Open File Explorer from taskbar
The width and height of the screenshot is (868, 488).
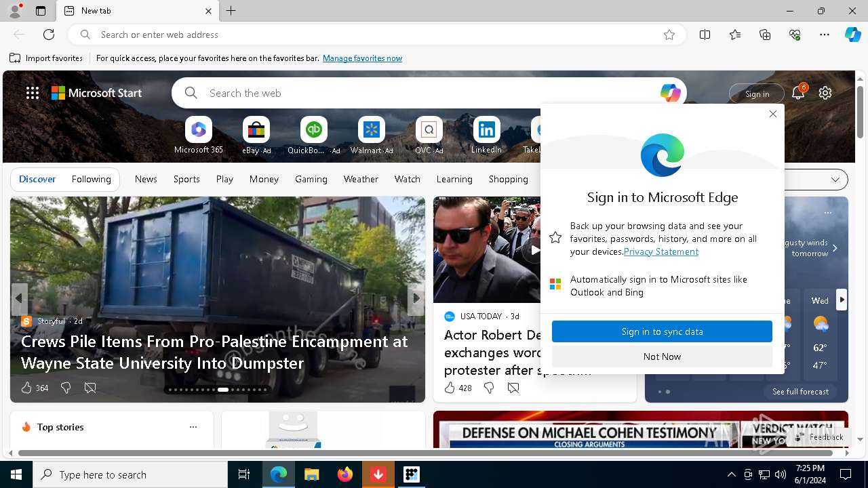[311, 474]
